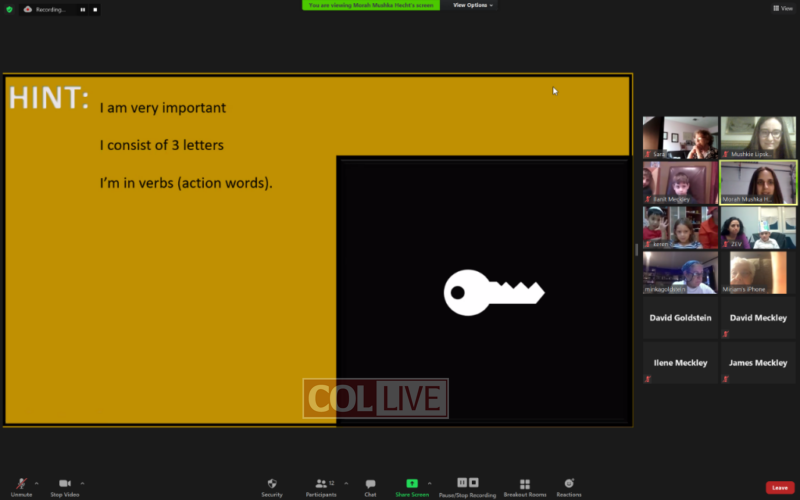Open the Reactions menu
Viewport: 800px width, 500px height.
(569, 485)
